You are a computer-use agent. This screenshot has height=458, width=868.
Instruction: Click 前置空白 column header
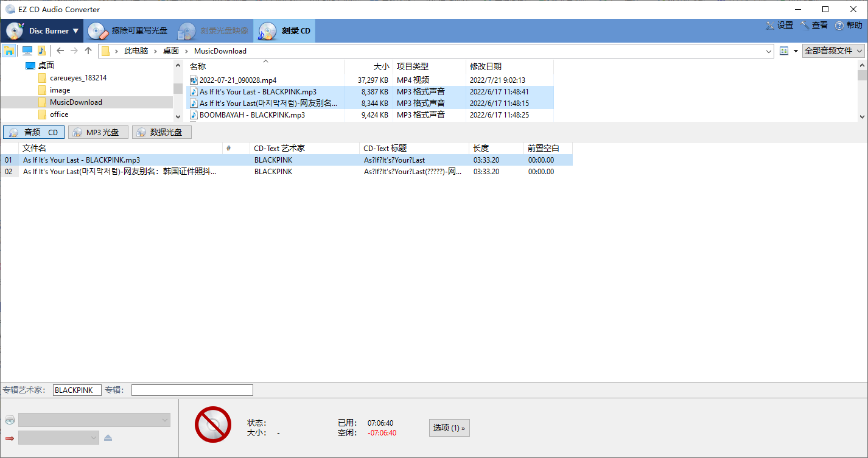point(548,148)
